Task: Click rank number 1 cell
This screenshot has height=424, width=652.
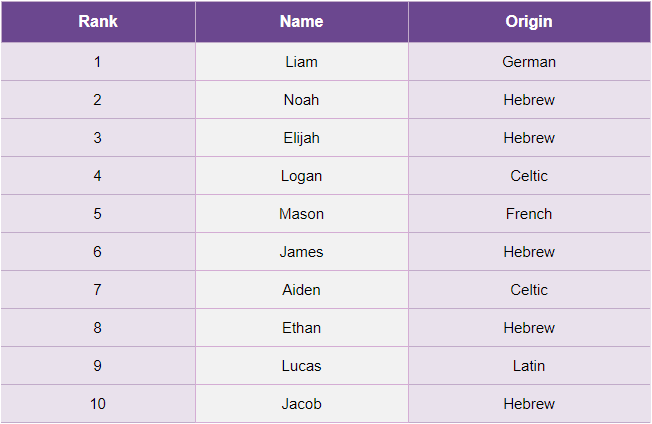Action: (98, 62)
